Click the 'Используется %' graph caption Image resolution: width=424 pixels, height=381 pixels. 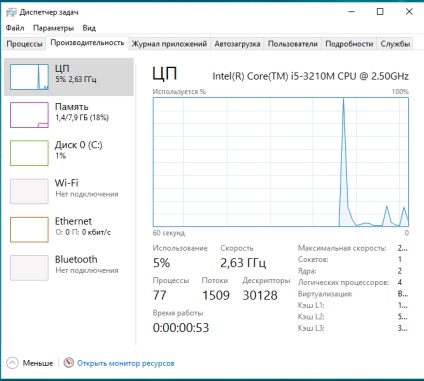click(x=179, y=92)
